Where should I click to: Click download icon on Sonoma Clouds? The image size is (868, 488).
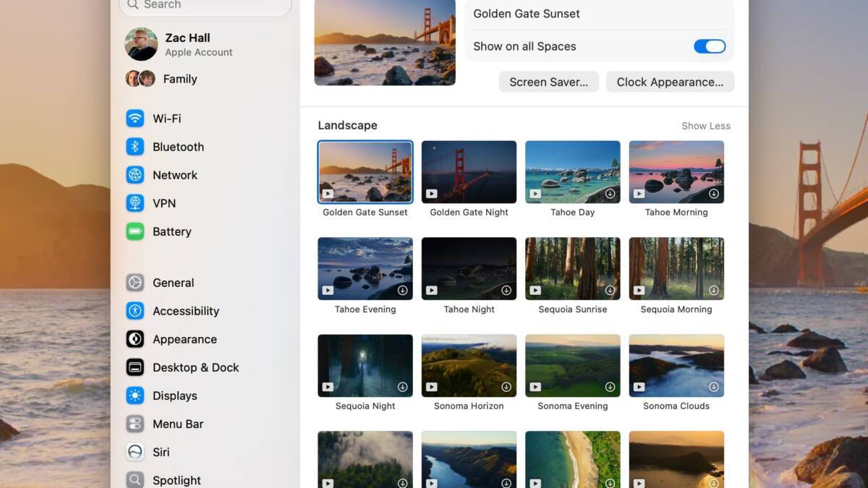tap(714, 387)
